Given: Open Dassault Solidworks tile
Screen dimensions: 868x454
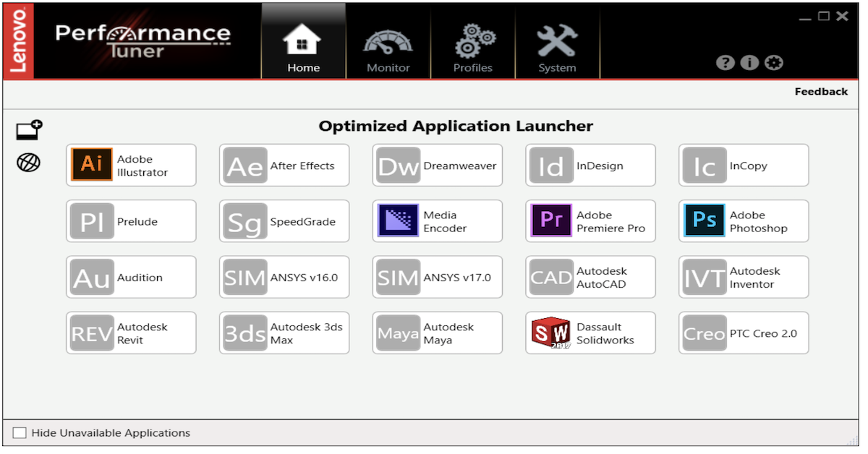Looking at the screenshot, I should [590, 333].
